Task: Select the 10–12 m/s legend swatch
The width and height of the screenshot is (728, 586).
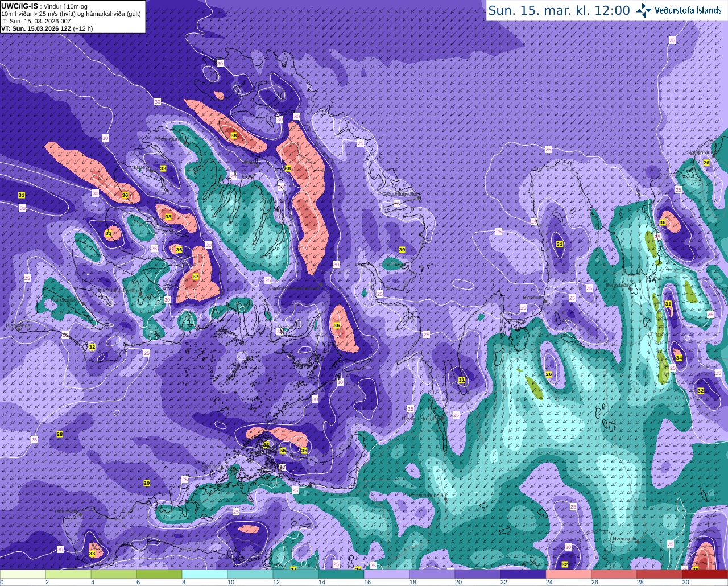Action: (x=250, y=574)
